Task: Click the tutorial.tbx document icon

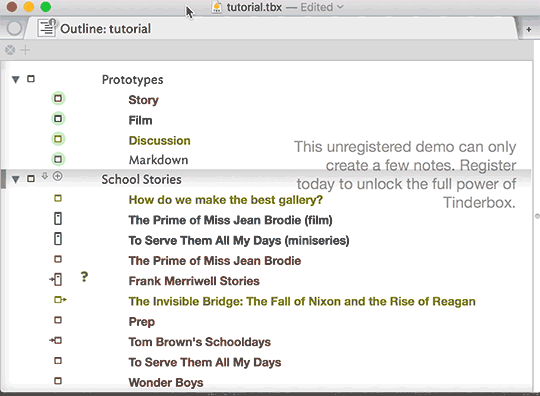Action: pyautogui.click(x=217, y=7)
